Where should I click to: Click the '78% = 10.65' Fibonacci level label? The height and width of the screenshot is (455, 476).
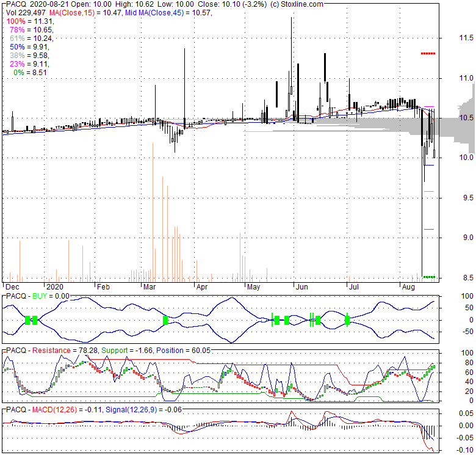[32, 30]
